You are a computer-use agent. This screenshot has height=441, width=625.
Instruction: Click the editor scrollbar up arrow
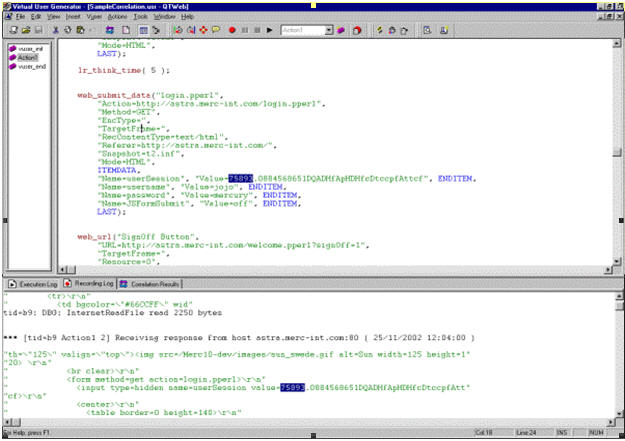[617, 43]
